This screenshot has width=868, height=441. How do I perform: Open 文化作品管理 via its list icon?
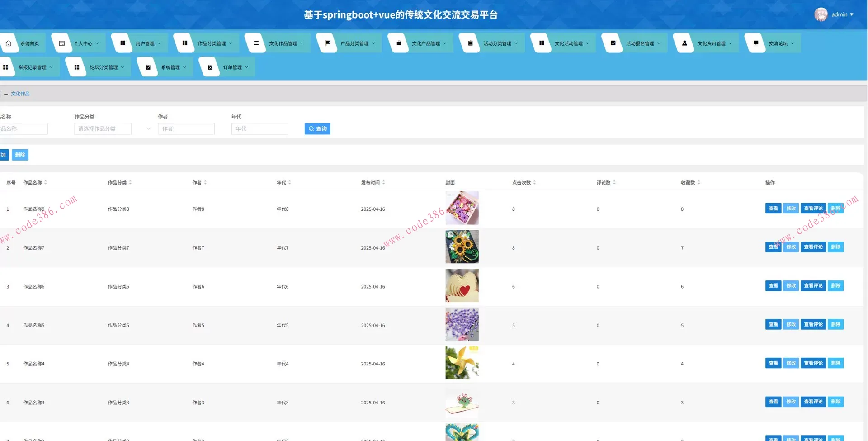[x=256, y=43]
